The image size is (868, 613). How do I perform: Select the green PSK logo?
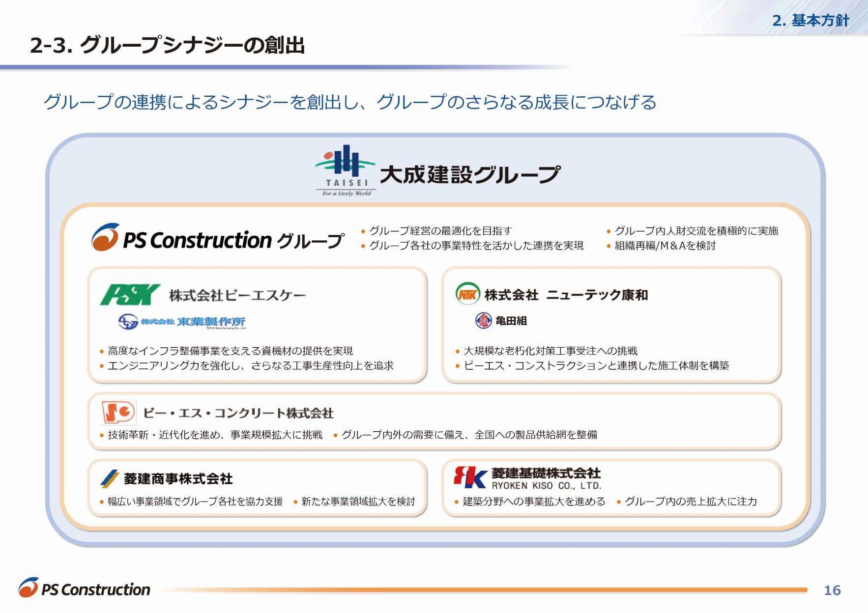click(x=130, y=295)
